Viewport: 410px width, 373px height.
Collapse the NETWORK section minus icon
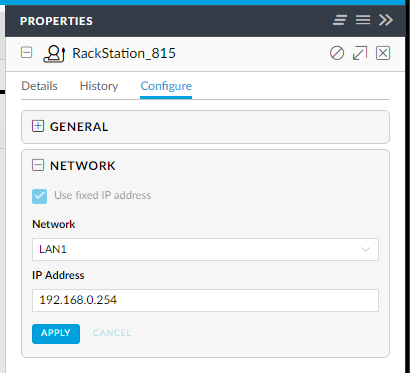pos(38,165)
